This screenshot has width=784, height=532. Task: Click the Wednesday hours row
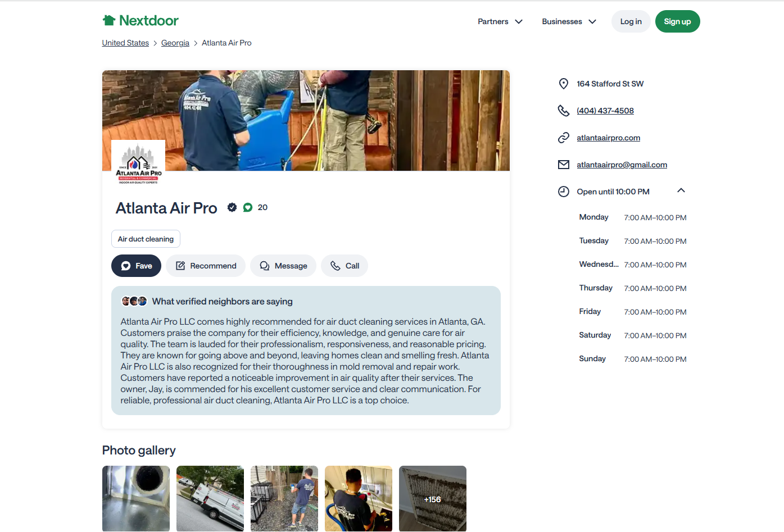633,265
